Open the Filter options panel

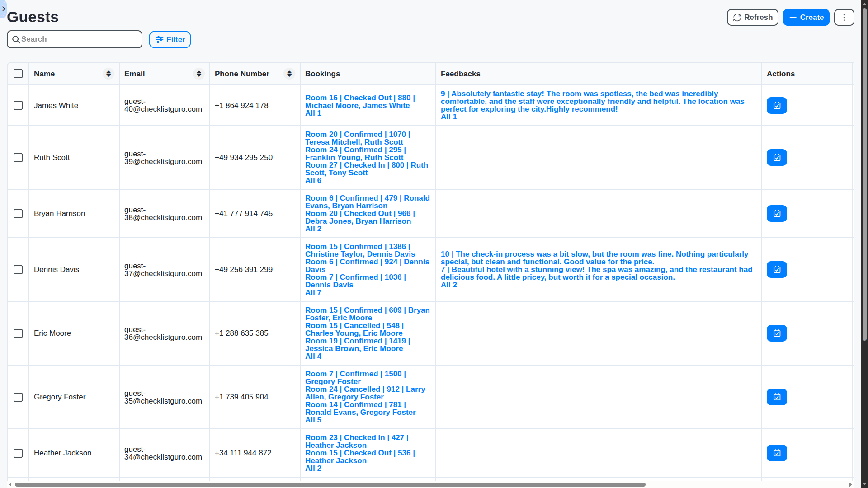pyautogui.click(x=170, y=40)
